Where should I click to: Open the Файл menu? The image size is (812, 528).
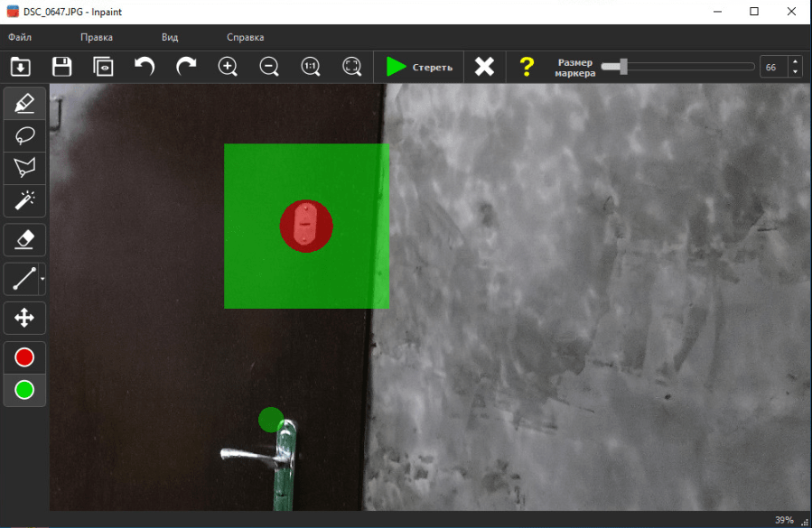20,37
